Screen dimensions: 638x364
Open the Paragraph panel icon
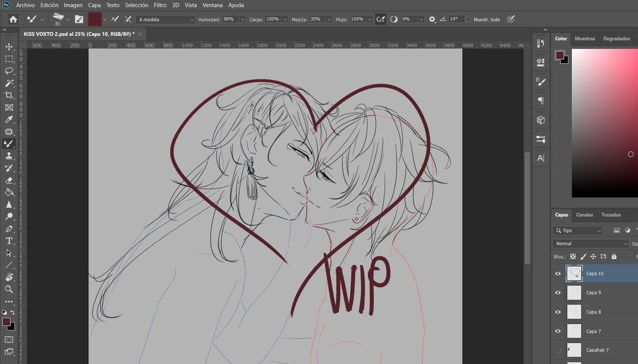pyautogui.click(x=541, y=100)
